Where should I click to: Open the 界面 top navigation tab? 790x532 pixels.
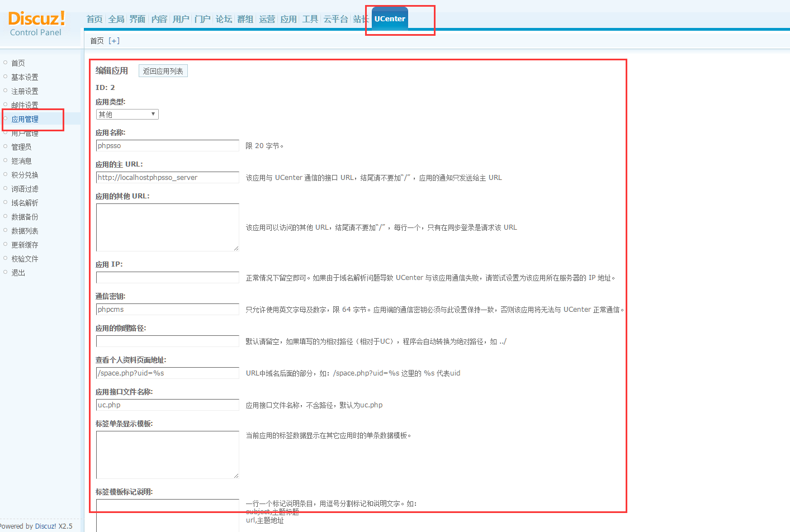pyautogui.click(x=138, y=19)
